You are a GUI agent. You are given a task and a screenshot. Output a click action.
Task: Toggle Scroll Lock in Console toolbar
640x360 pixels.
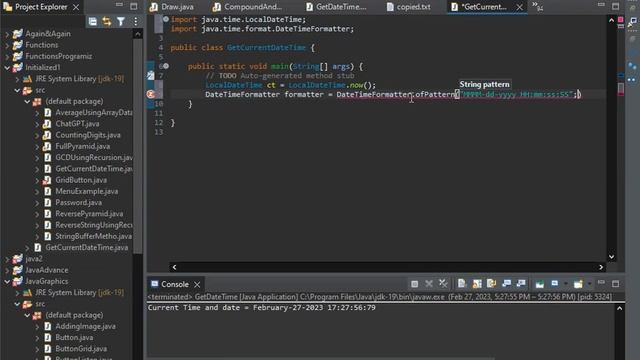(x=477, y=284)
